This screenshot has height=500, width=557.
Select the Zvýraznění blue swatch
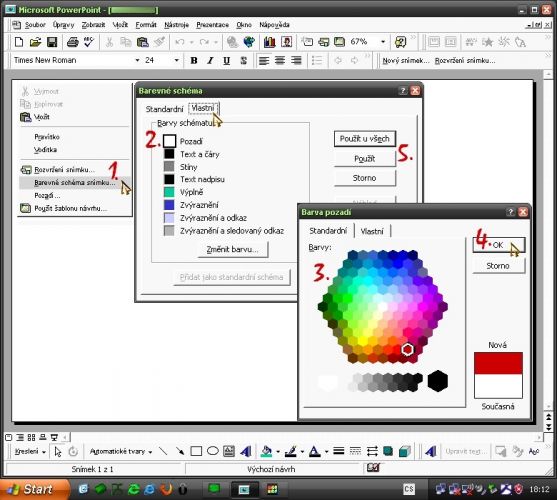[169, 205]
